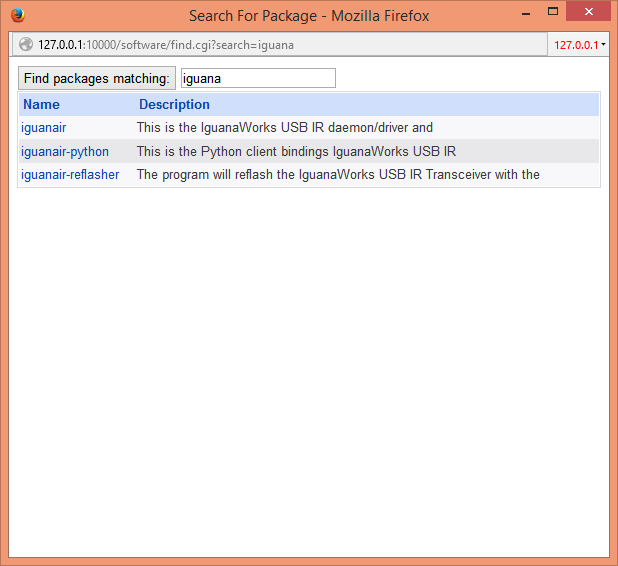This screenshot has width=618, height=566.
Task: Click the blank page area below results table
Action: (308, 370)
